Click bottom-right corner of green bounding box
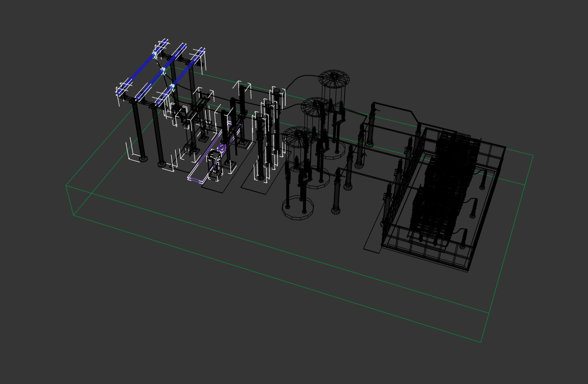Viewport: 588px width, 384px height. coord(481,342)
